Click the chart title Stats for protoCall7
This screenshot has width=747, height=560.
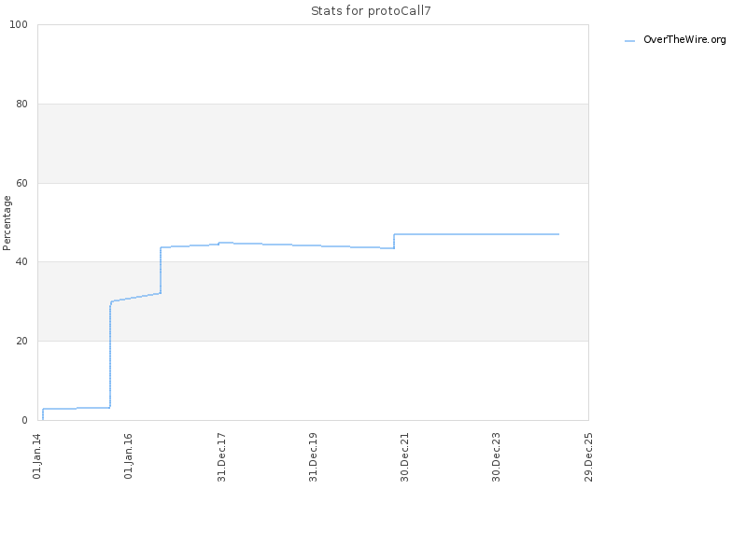[371, 11]
